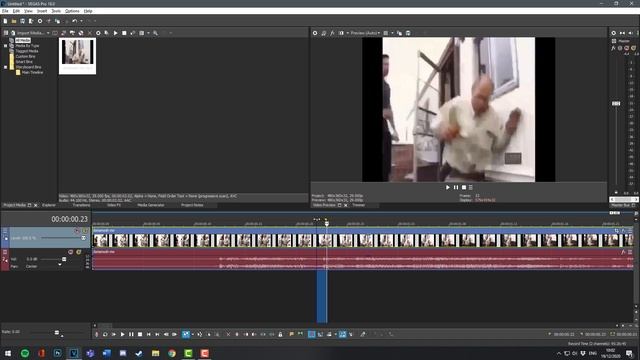640x360 pixels.
Task: Open Chrome from the Windows taskbar
Action: [172, 353]
